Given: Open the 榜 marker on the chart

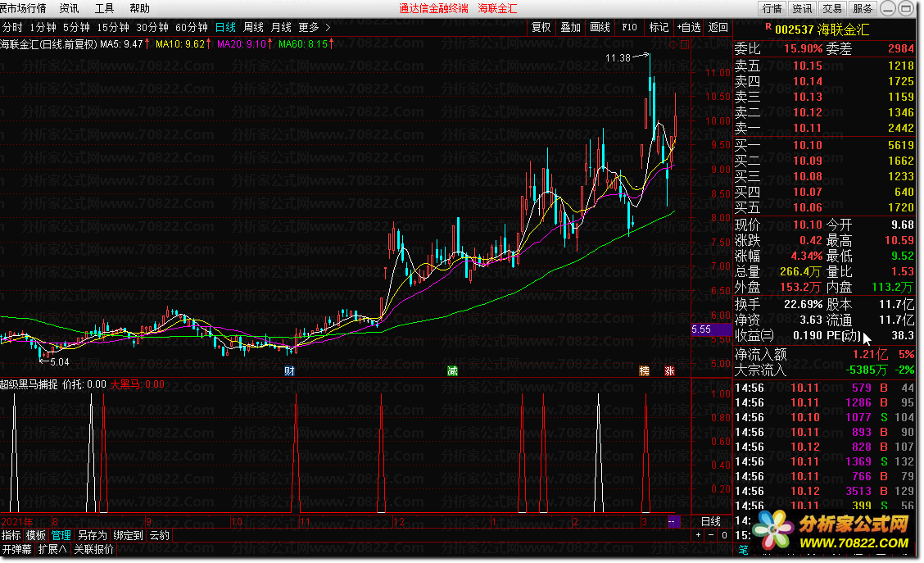Looking at the screenshot, I should 644,370.
